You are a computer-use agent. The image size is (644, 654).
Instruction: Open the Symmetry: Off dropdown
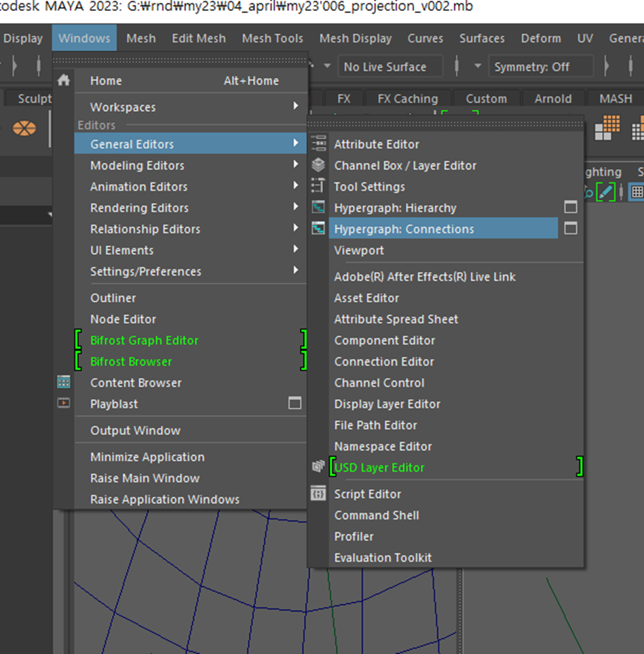[541, 66]
